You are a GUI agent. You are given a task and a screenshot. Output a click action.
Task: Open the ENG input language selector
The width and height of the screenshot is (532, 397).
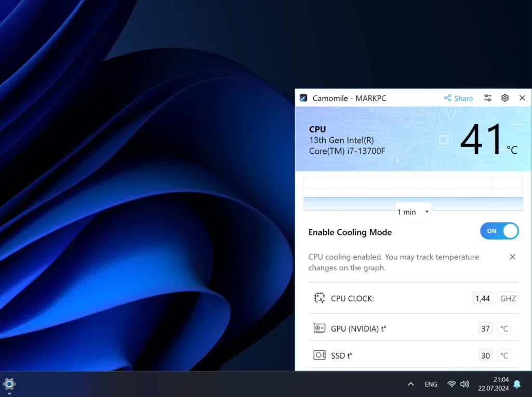(x=431, y=384)
